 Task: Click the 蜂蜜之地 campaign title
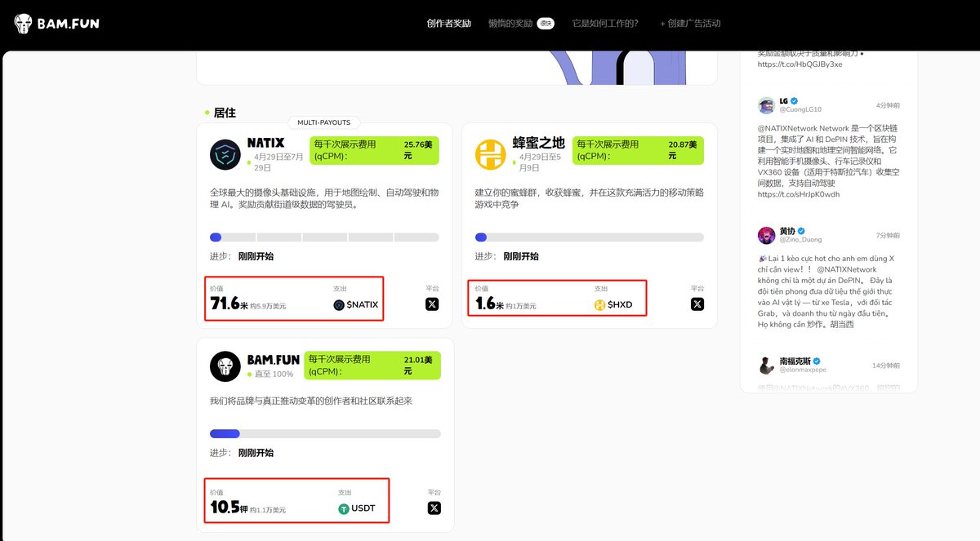coord(538,143)
